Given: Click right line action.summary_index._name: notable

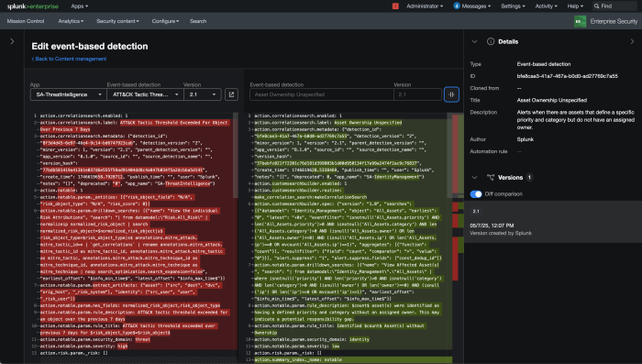Looking at the screenshot, I should point(298,360).
